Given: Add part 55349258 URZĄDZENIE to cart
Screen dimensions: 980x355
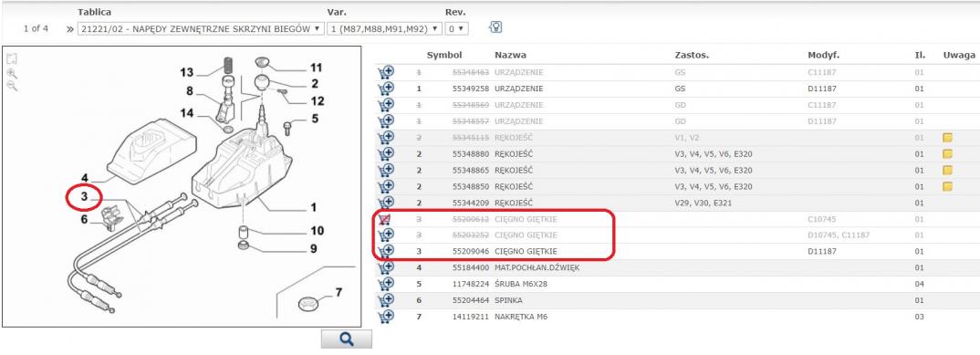Looking at the screenshot, I should tap(386, 89).
